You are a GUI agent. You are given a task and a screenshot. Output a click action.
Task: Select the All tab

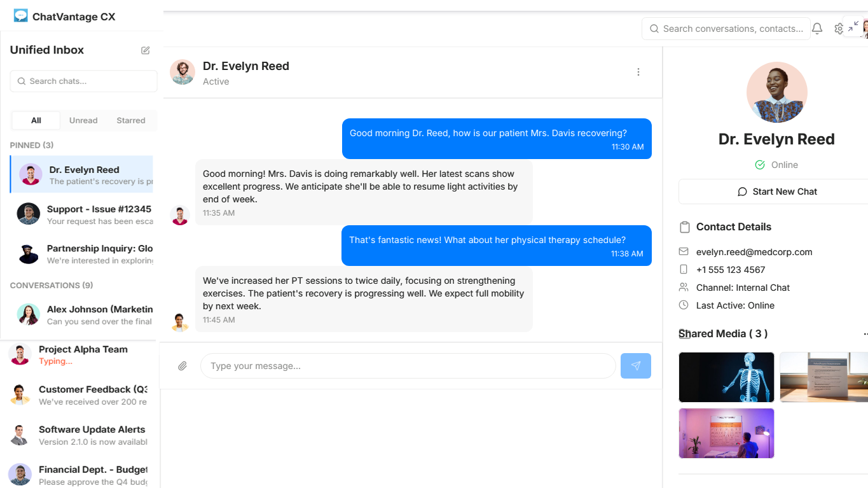tap(36, 120)
